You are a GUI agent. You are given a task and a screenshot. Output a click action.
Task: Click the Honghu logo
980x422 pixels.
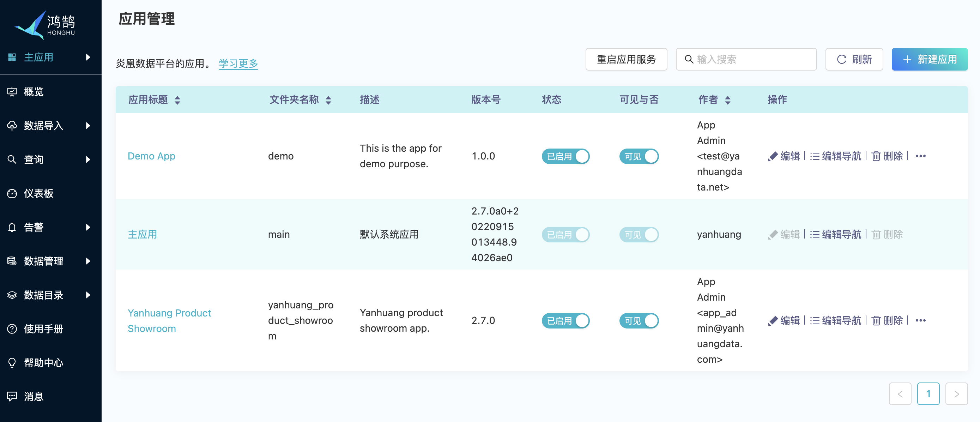(x=45, y=25)
